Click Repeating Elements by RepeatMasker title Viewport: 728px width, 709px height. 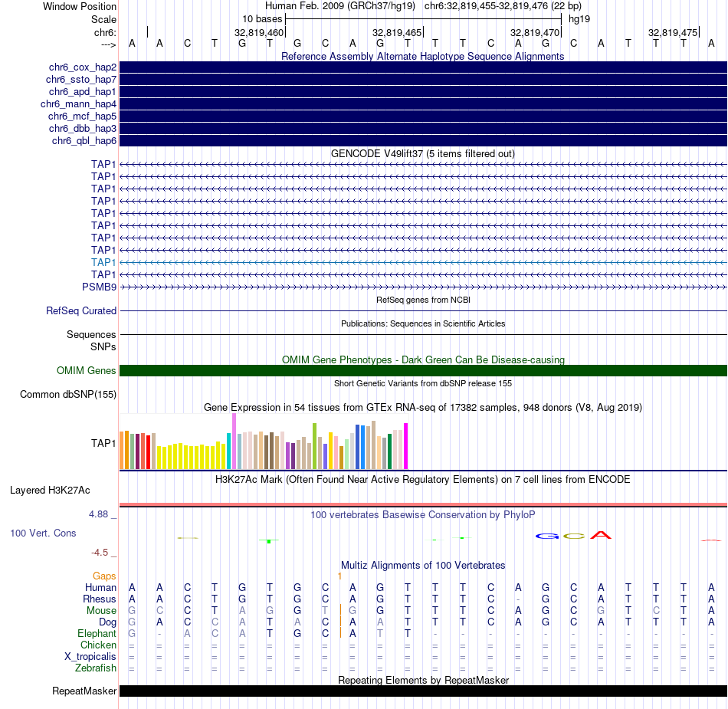coord(423,680)
